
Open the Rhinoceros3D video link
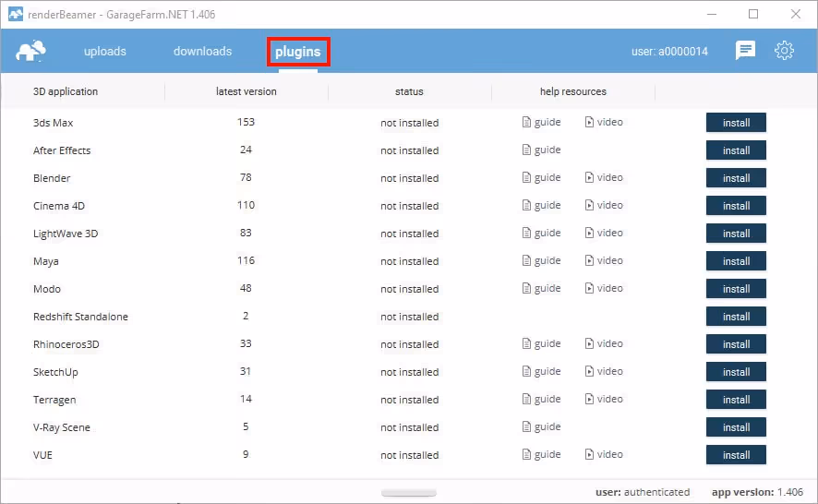604,343
